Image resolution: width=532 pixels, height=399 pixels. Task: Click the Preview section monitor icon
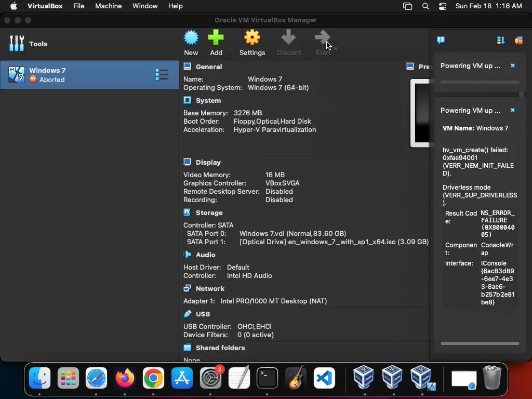[x=410, y=66]
